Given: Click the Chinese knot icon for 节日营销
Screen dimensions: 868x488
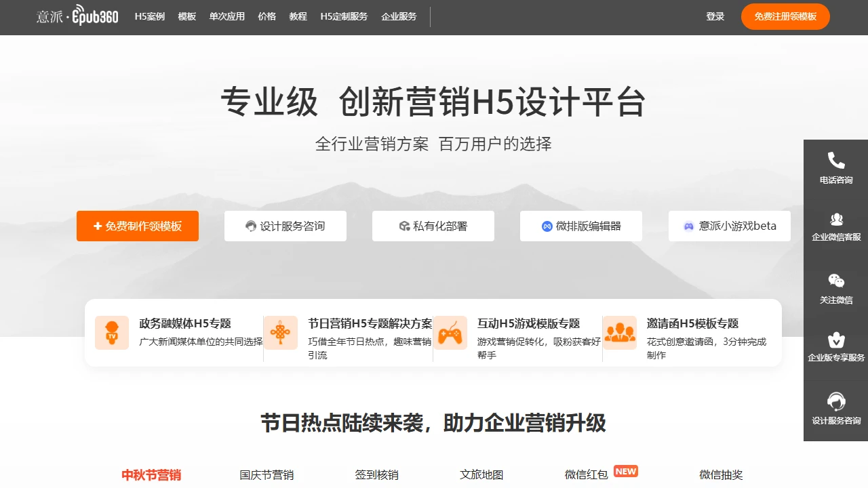Looking at the screenshot, I should [281, 333].
